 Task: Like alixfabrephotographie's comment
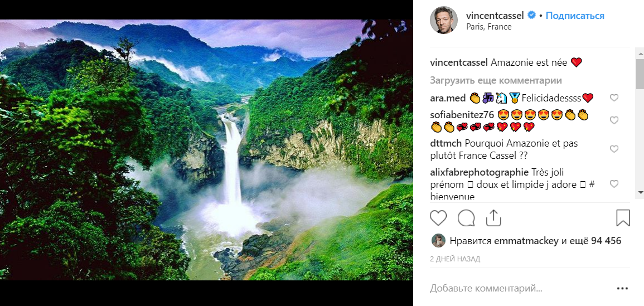tap(614, 184)
